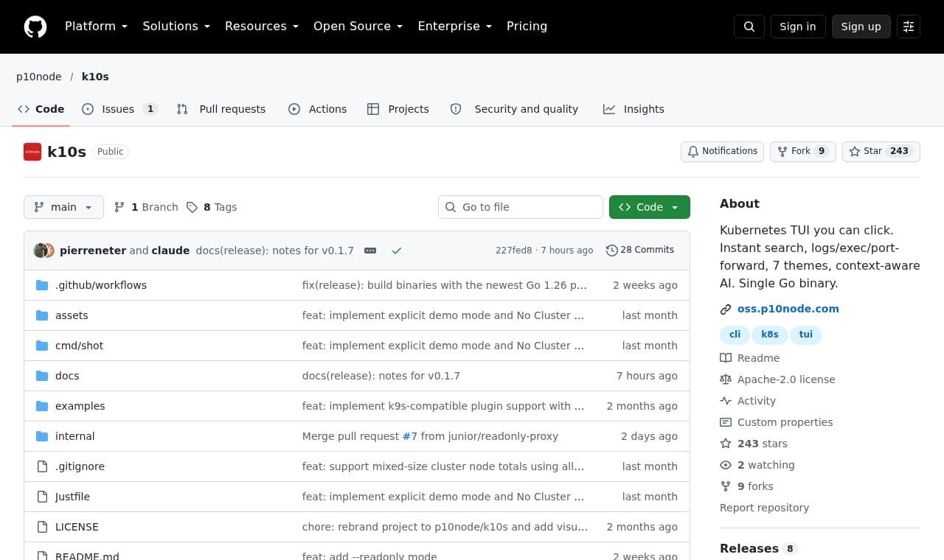The height and width of the screenshot is (560, 944).
Task: Click the link icon beside oss.p10node.com
Action: tap(726, 309)
